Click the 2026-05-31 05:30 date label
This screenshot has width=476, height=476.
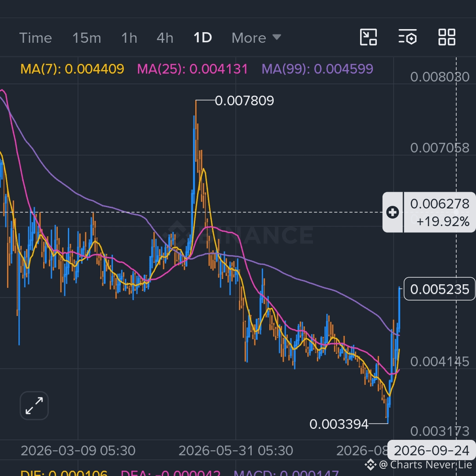pos(235,451)
